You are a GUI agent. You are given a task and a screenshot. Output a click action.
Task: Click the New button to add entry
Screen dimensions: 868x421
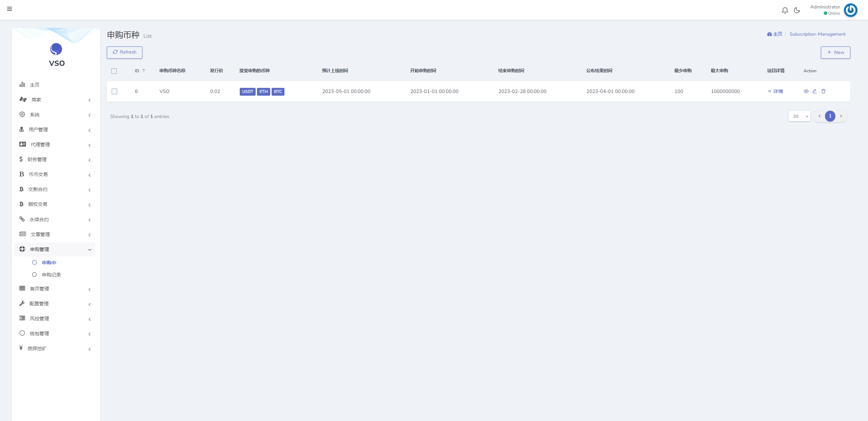pyautogui.click(x=836, y=52)
